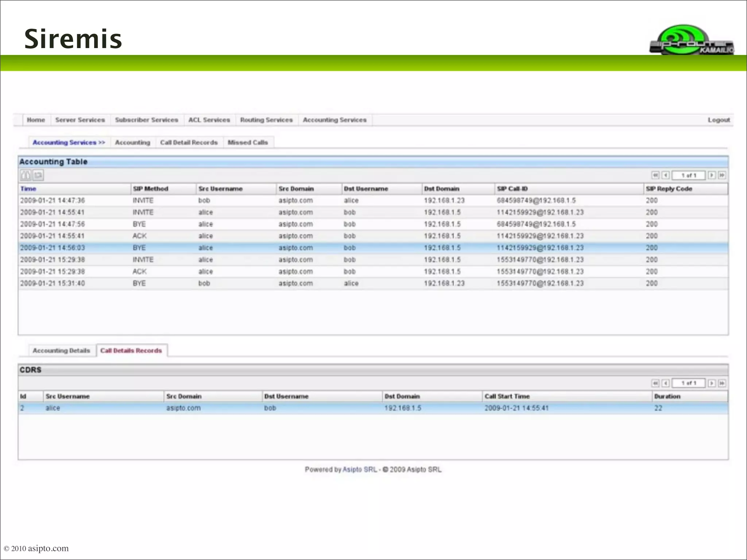Jump to last page of CDRS pager
Screen dimensions: 747x560
coord(722,383)
